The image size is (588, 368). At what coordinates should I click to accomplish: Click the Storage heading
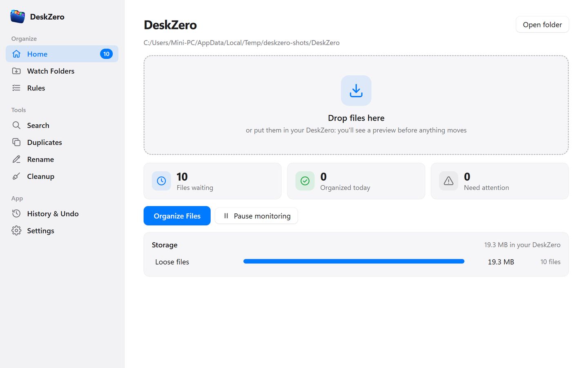[x=165, y=245]
